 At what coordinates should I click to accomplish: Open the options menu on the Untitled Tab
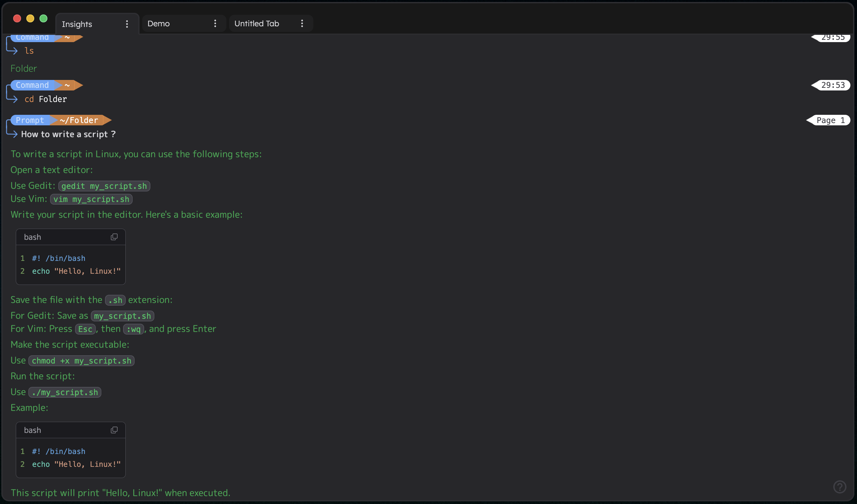click(x=302, y=23)
